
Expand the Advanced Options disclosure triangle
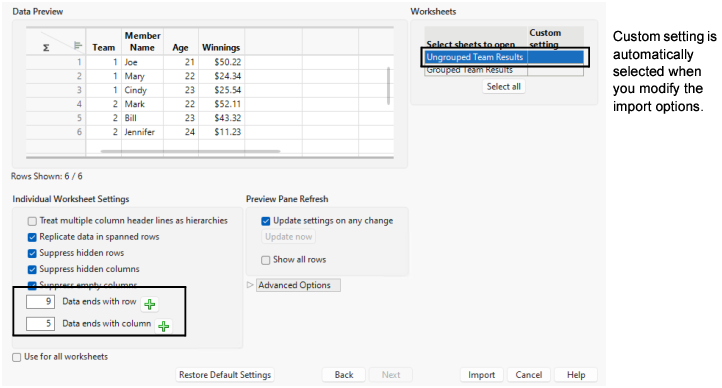coord(250,285)
